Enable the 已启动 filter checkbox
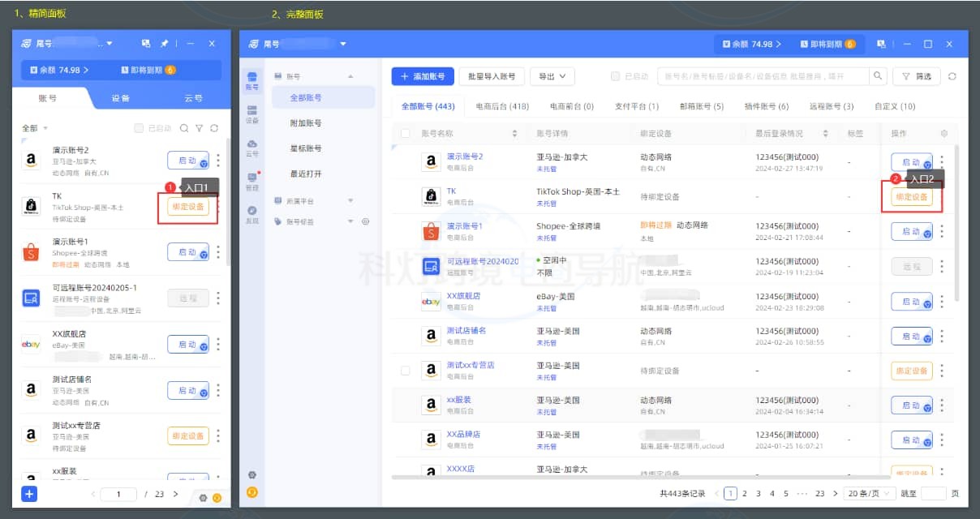 pos(614,75)
